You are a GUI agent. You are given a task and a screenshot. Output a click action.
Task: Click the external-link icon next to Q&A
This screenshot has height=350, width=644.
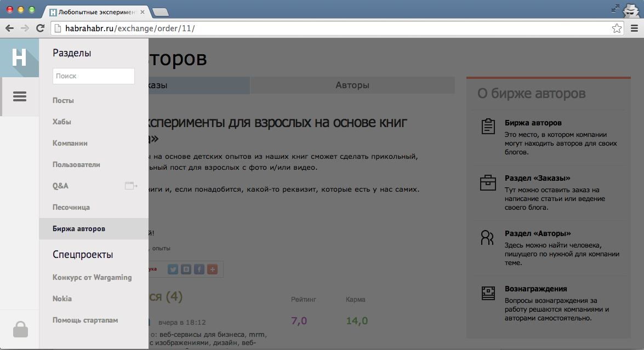pos(130,186)
